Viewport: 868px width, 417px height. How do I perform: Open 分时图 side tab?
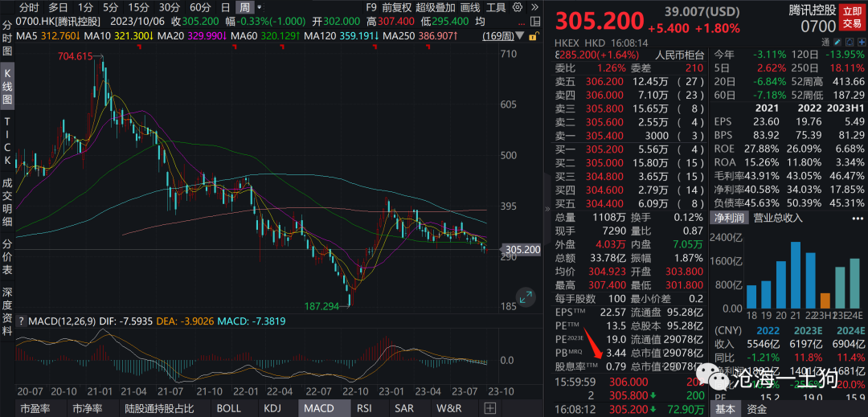[x=7, y=39]
